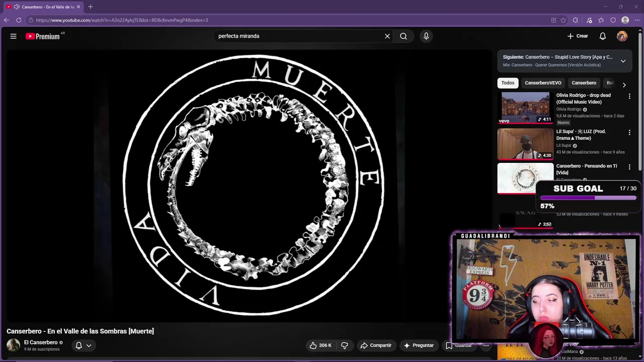The width and height of the screenshot is (644, 362).
Task: Open the browser profile avatar
Action: [x=625, y=20]
